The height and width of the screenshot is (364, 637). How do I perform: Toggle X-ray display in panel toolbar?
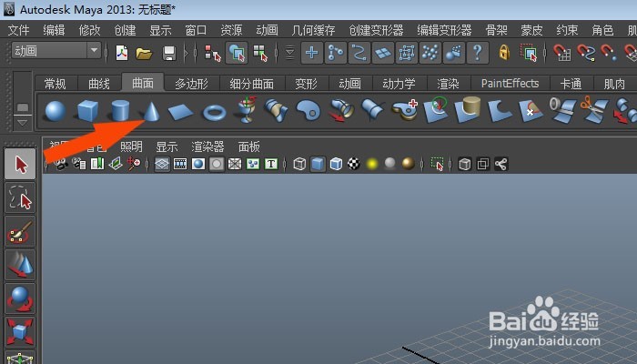(x=465, y=164)
